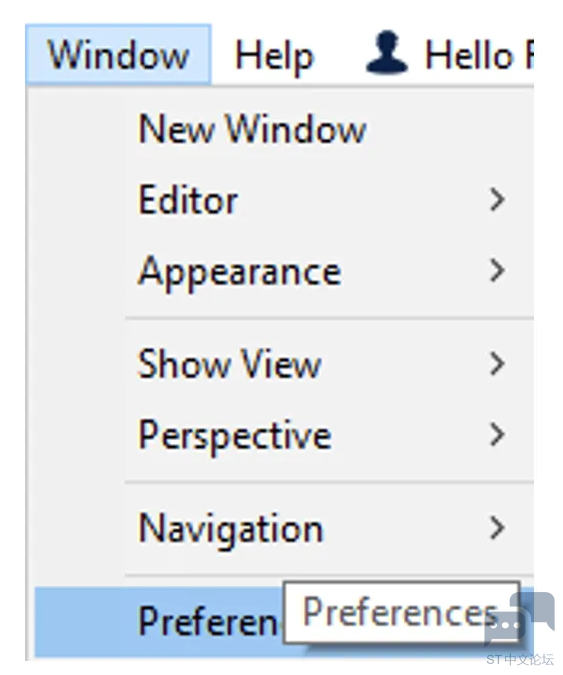Expand the Perspective submenu chevron
Image resolution: width=563 pixels, height=675 pixels.
497,435
